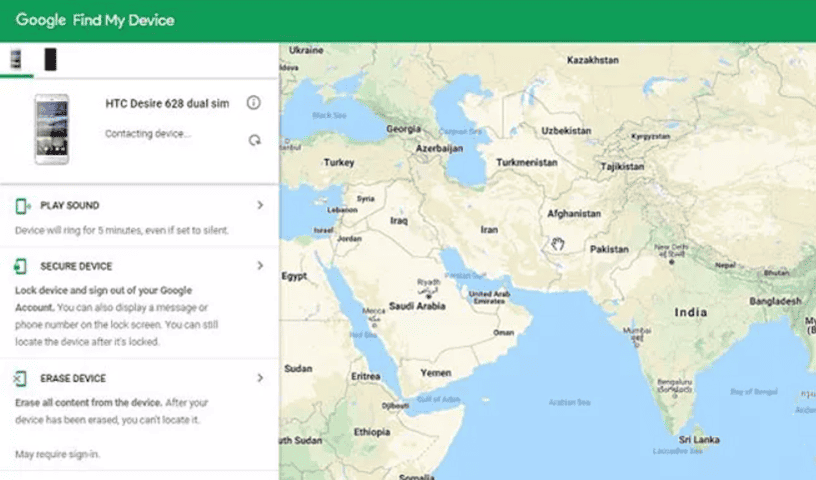The width and height of the screenshot is (816, 480).
Task: Click Ukraine label on the map
Action: click(x=306, y=50)
